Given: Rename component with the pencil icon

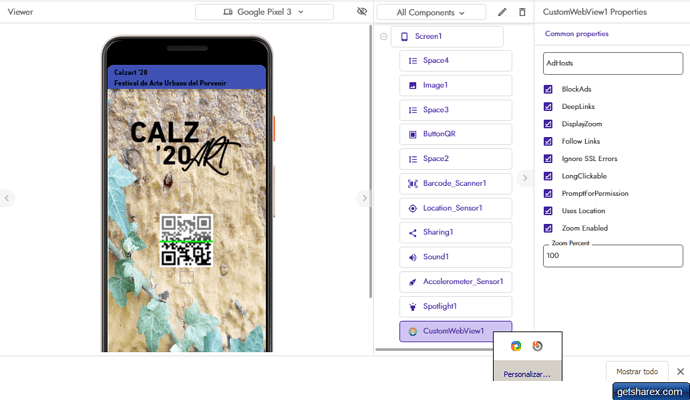Looking at the screenshot, I should [x=502, y=12].
